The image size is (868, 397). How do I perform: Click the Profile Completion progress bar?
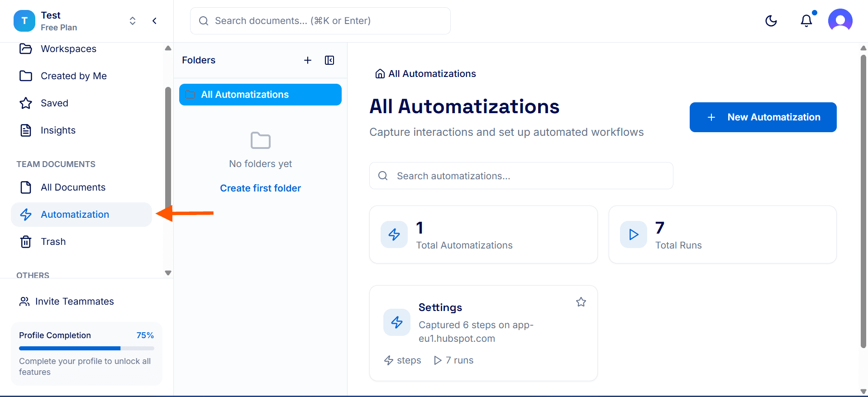[86, 349]
